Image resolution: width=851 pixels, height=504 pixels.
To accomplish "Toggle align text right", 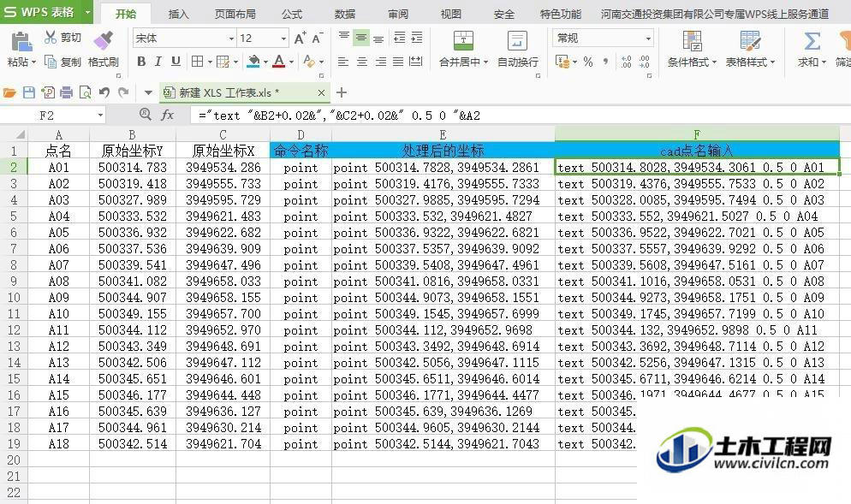I will pyautogui.click(x=381, y=62).
